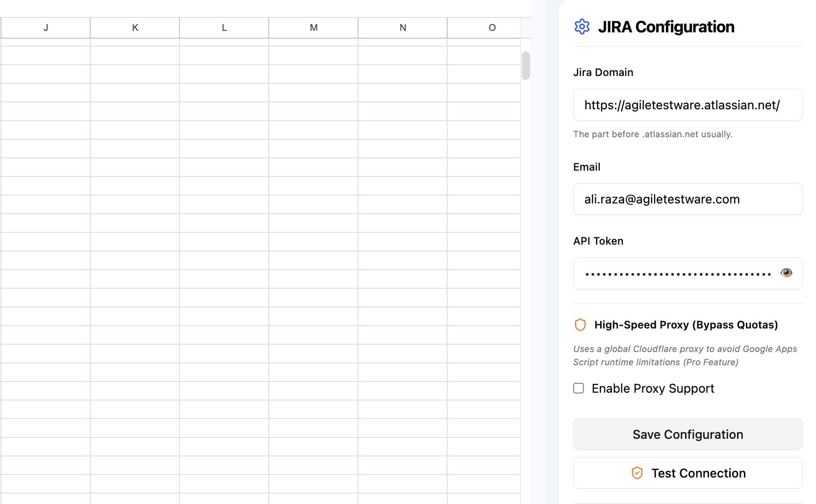The height and width of the screenshot is (504, 816).
Task: Select column J header
Action: (45, 27)
